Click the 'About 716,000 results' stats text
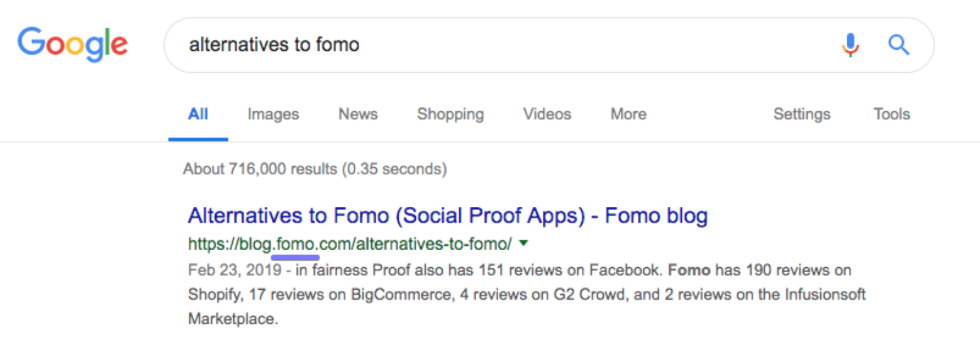Image resolution: width=980 pixels, height=347 pixels. point(315,169)
